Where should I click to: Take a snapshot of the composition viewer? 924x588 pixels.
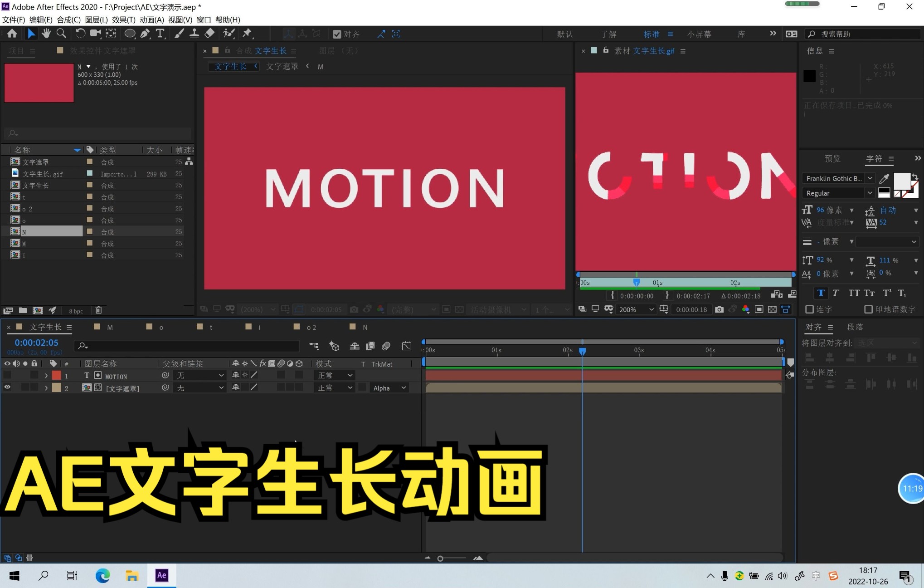[x=354, y=309]
